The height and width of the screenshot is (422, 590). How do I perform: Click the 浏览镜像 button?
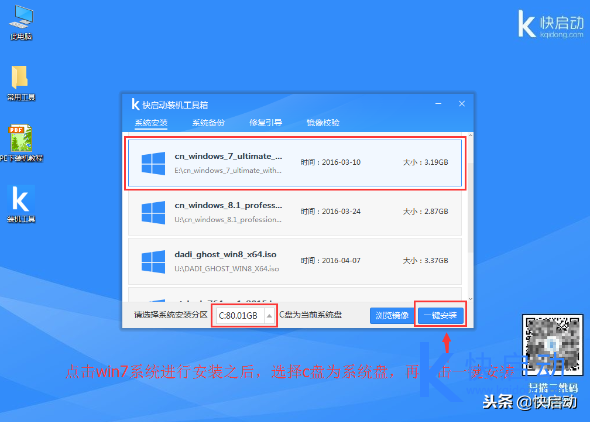(392, 316)
